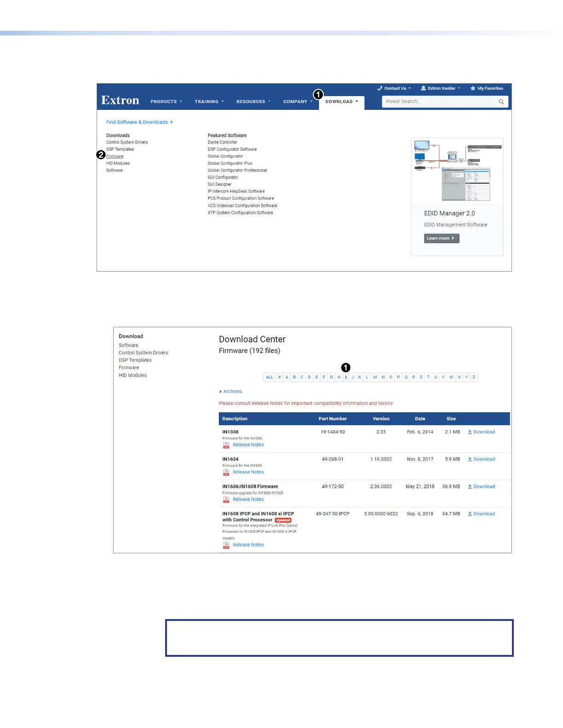Filter firmware by letter M

(x=375, y=377)
